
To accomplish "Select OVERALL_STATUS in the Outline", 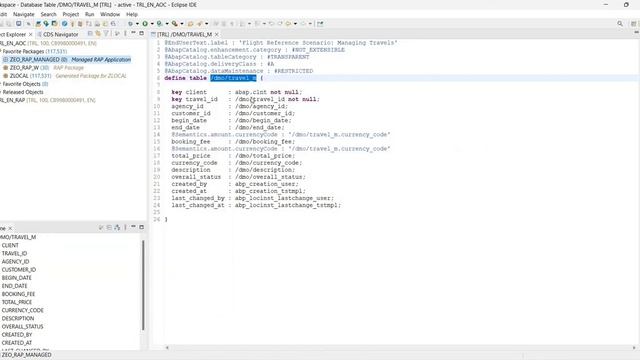I will [x=22, y=327].
